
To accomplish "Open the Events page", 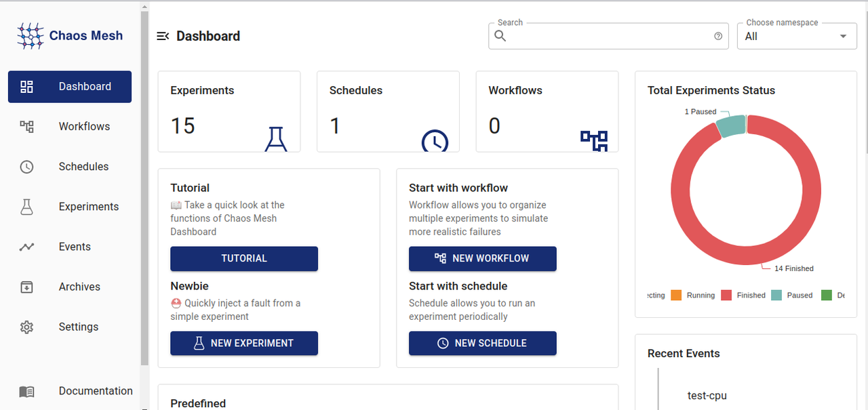I will pyautogui.click(x=70, y=247).
